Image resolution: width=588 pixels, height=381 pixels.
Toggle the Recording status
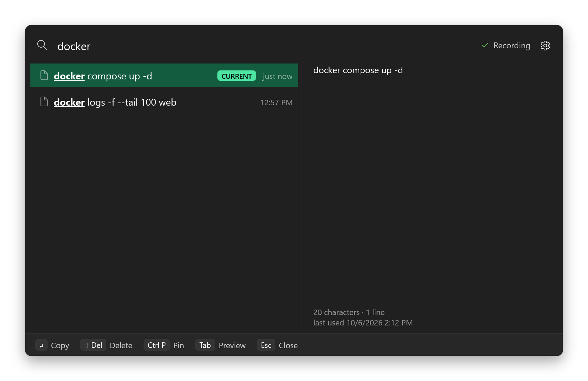(506, 46)
